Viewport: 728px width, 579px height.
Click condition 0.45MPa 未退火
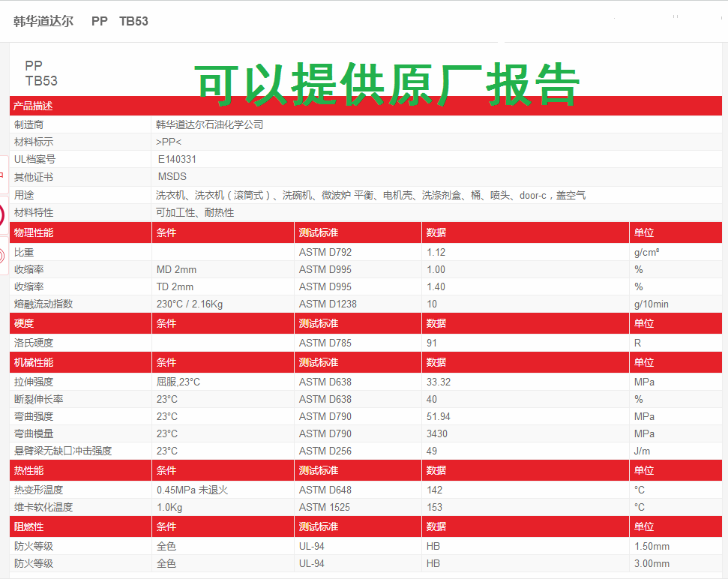[192, 490]
